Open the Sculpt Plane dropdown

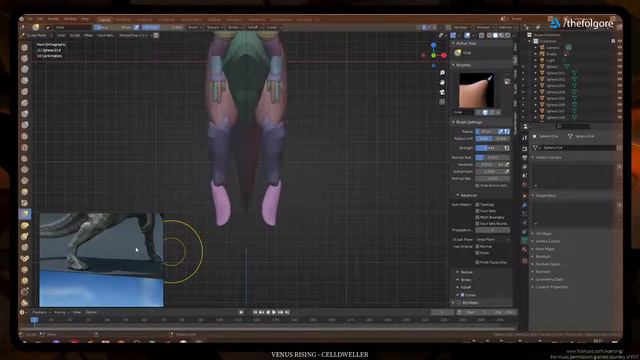(x=493, y=240)
